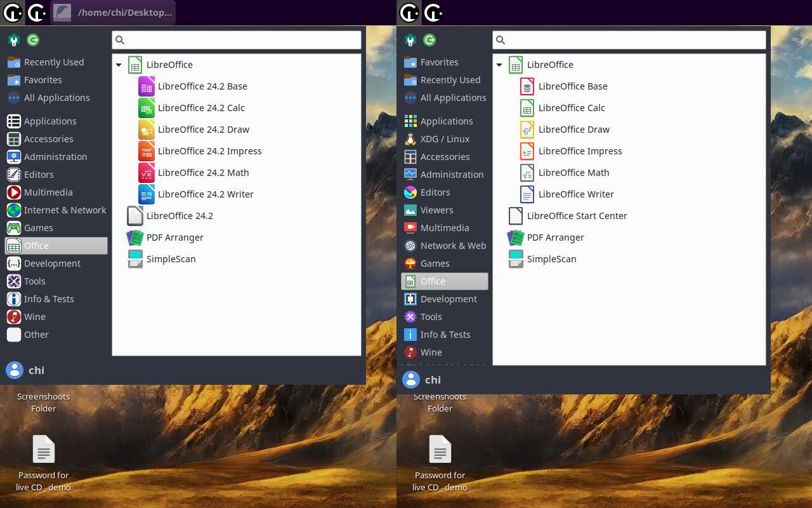Click the LibreOffice 24.2 document icon

coord(135,216)
